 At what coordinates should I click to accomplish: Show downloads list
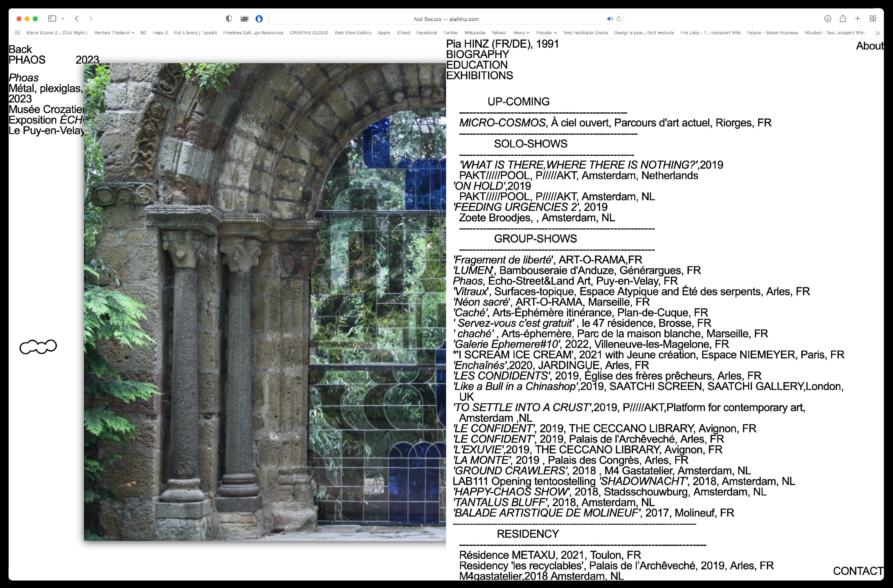(828, 18)
